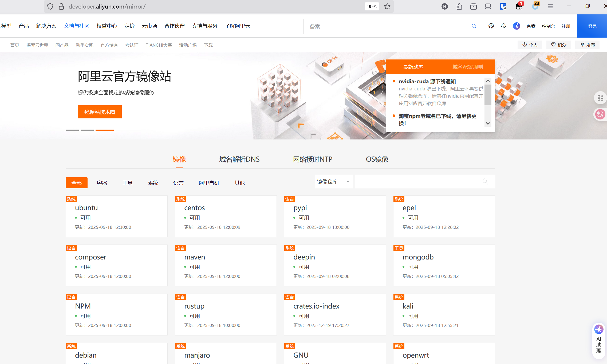Select the 镜像 tab
This screenshot has width=607, height=364.
pyautogui.click(x=179, y=159)
